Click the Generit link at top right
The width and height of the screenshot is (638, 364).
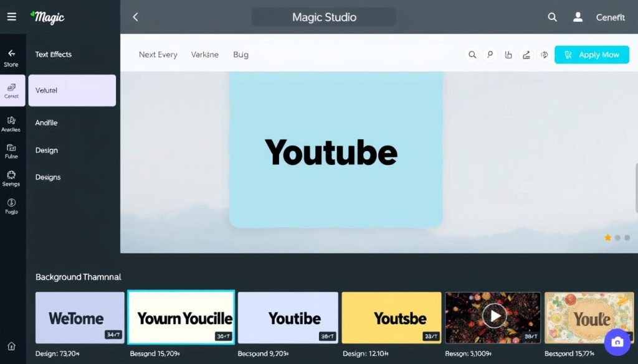[x=610, y=17]
